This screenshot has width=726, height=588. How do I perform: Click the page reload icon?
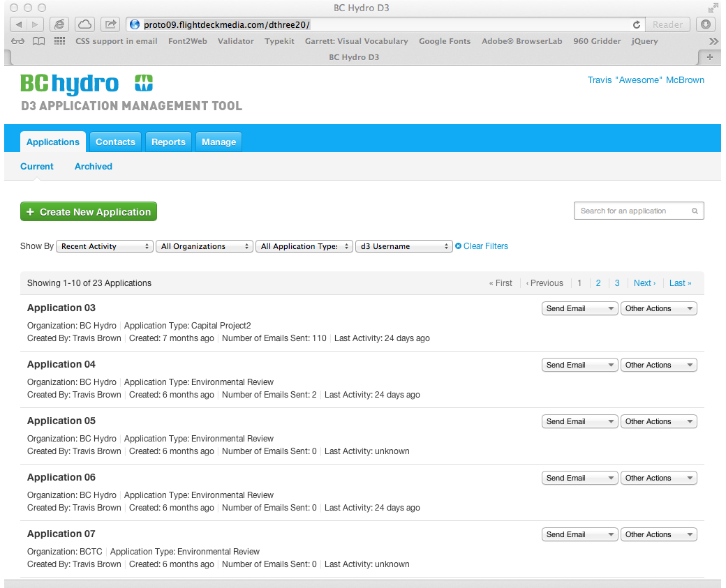pos(636,24)
